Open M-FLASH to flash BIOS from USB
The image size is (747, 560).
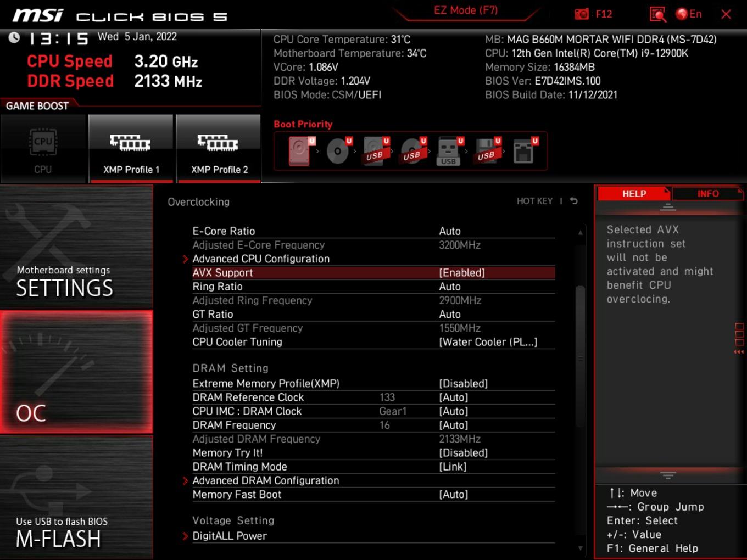pos(76,498)
